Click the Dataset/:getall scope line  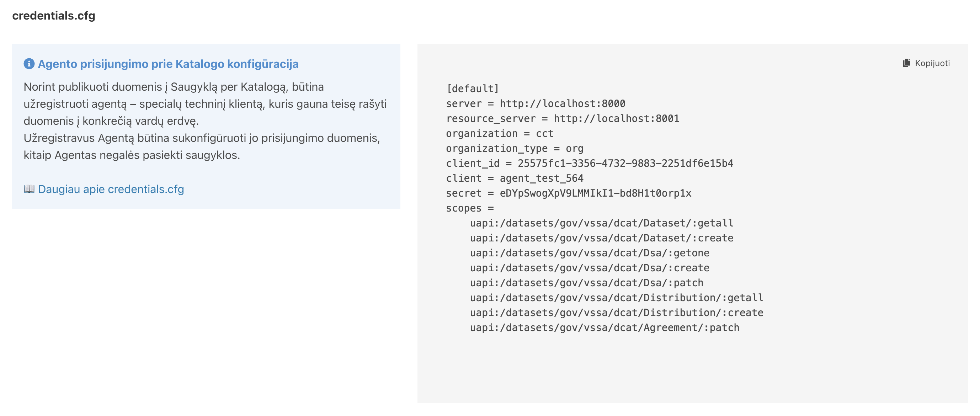601,223
